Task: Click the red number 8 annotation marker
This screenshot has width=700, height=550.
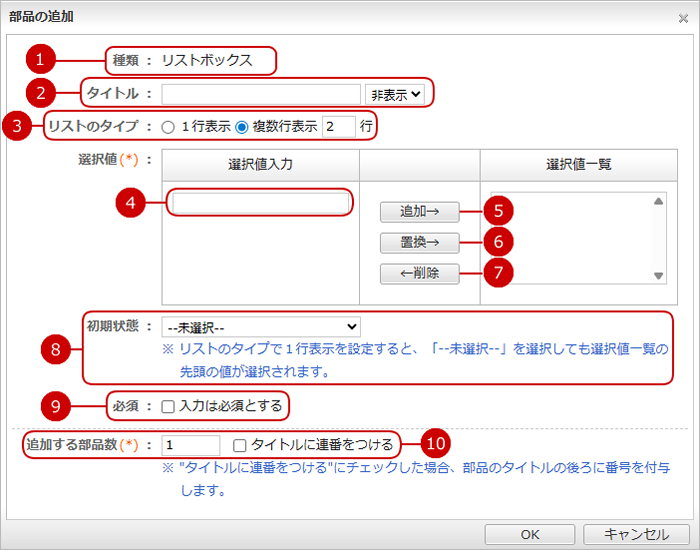Action: [56, 348]
